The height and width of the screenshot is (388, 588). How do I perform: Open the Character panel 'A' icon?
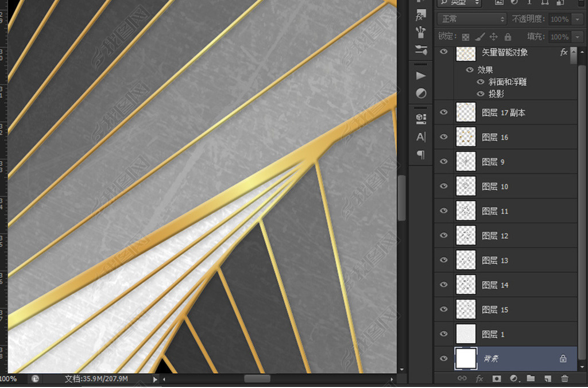click(x=421, y=137)
